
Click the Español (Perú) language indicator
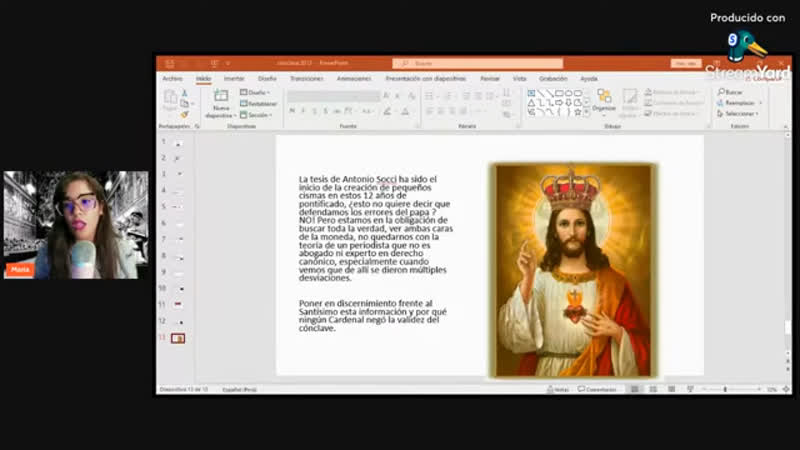(239, 389)
